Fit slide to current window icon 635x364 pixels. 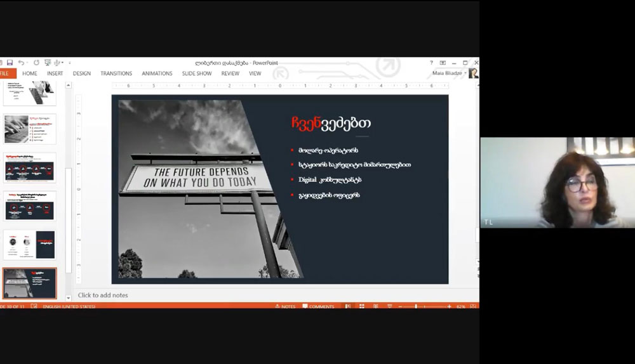(472, 306)
